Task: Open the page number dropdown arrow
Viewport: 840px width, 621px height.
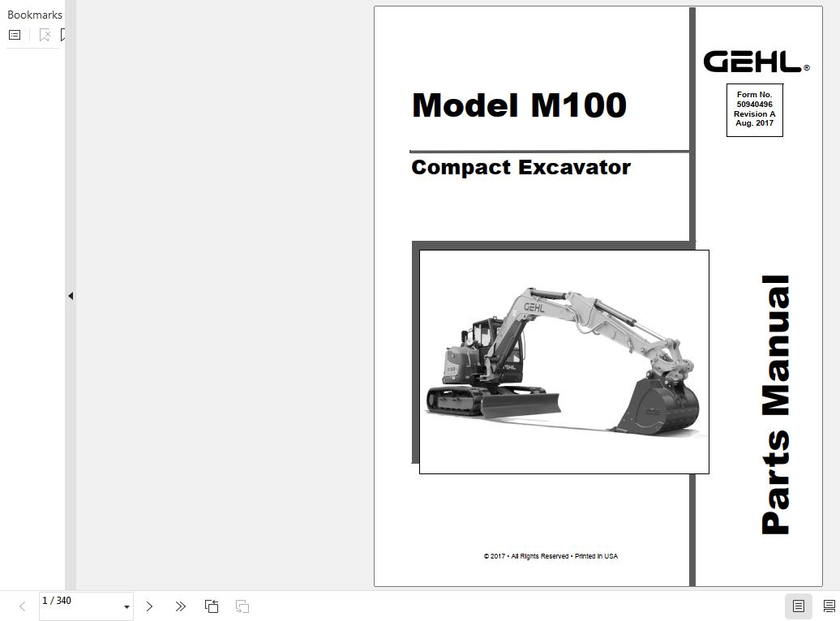Action: 127,607
